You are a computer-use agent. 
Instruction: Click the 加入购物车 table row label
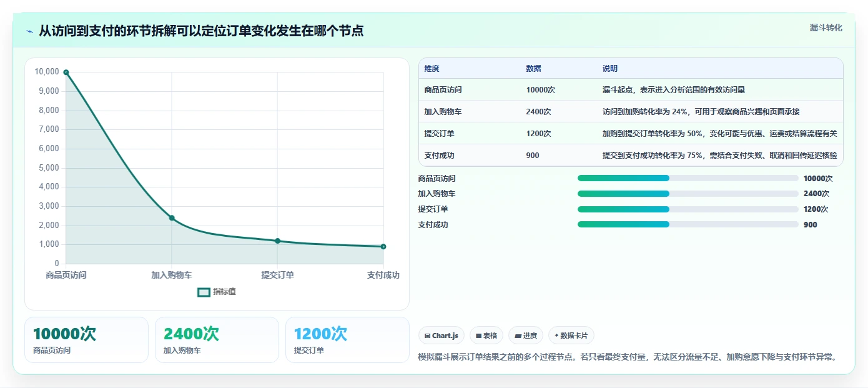tap(443, 112)
